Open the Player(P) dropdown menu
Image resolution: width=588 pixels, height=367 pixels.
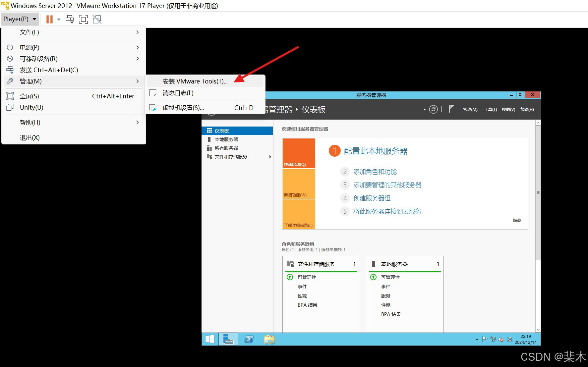pos(20,19)
